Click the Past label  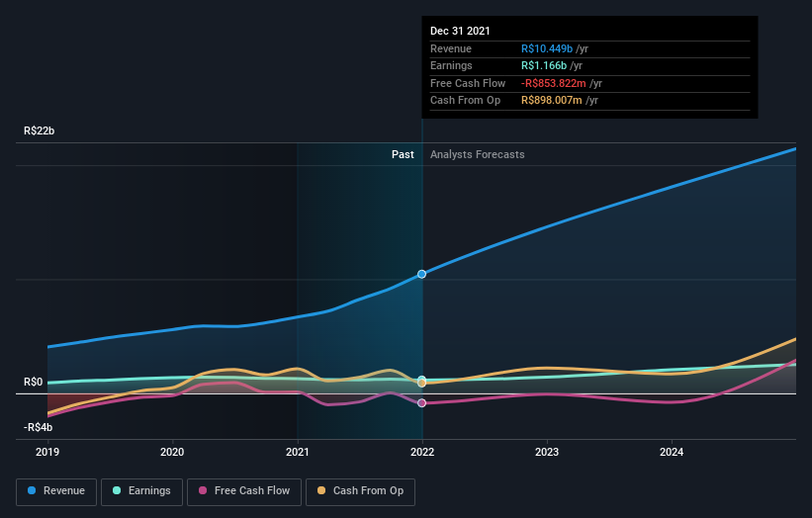[403, 155]
